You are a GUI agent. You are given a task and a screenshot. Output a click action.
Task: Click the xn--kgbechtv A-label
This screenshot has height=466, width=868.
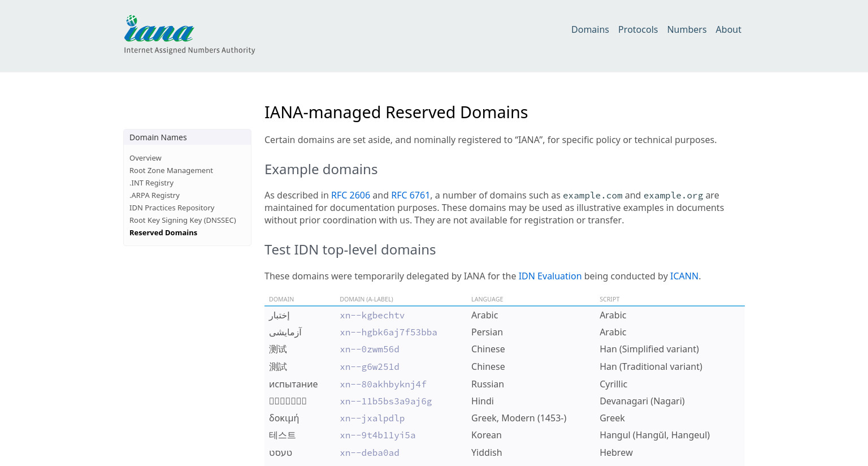pyautogui.click(x=372, y=315)
